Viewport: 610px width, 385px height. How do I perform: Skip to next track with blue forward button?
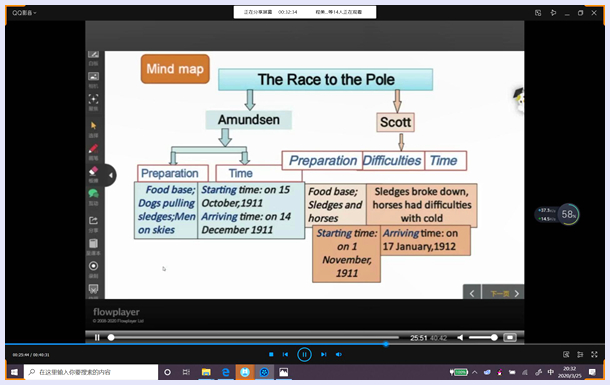[324, 354]
